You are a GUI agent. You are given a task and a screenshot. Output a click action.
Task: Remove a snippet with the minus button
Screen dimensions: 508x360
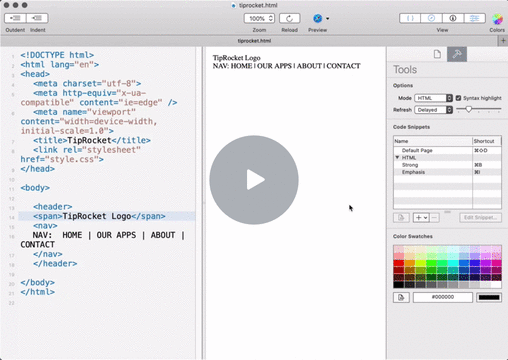(434, 218)
